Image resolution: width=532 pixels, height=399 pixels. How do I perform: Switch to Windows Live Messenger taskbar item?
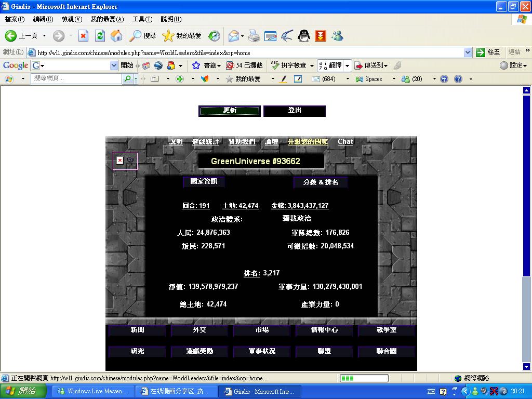(x=92, y=391)
